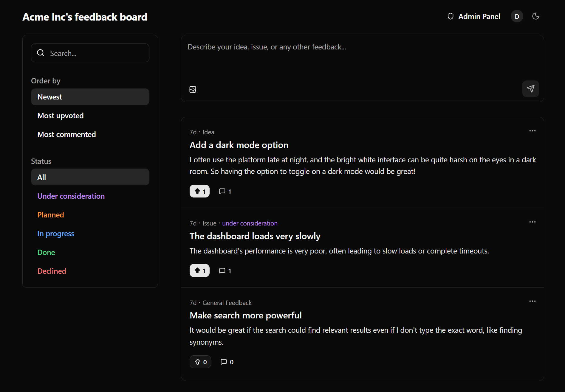Screen dimensions: 565x392
Task: Open options menu on the search feedback post
Action: pos(532,301)
